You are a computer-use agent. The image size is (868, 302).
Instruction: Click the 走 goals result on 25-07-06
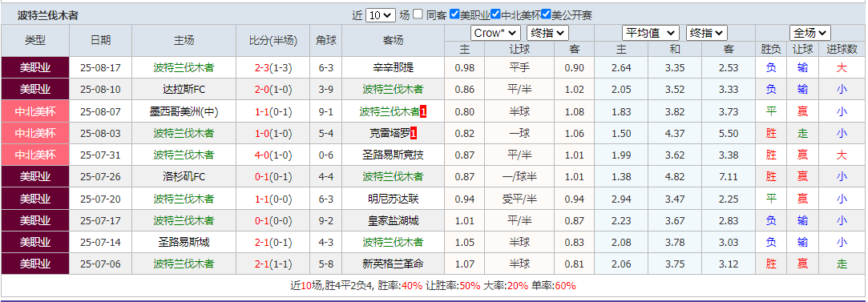click(x=842, y=264)
